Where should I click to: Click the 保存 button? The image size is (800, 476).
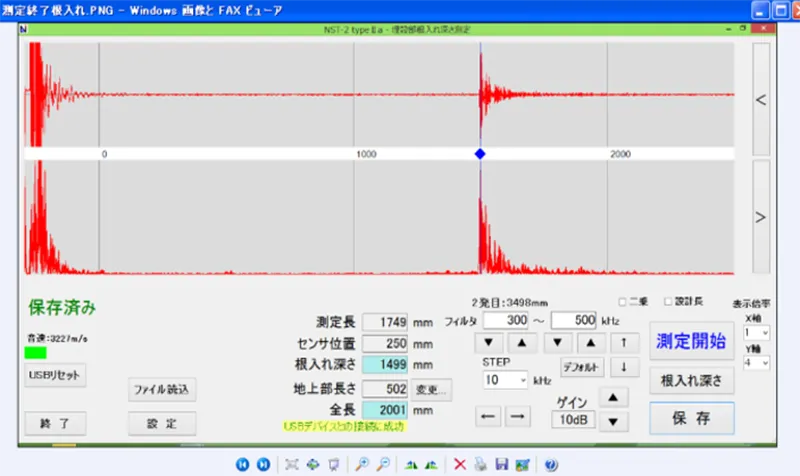tap(691, 418)
